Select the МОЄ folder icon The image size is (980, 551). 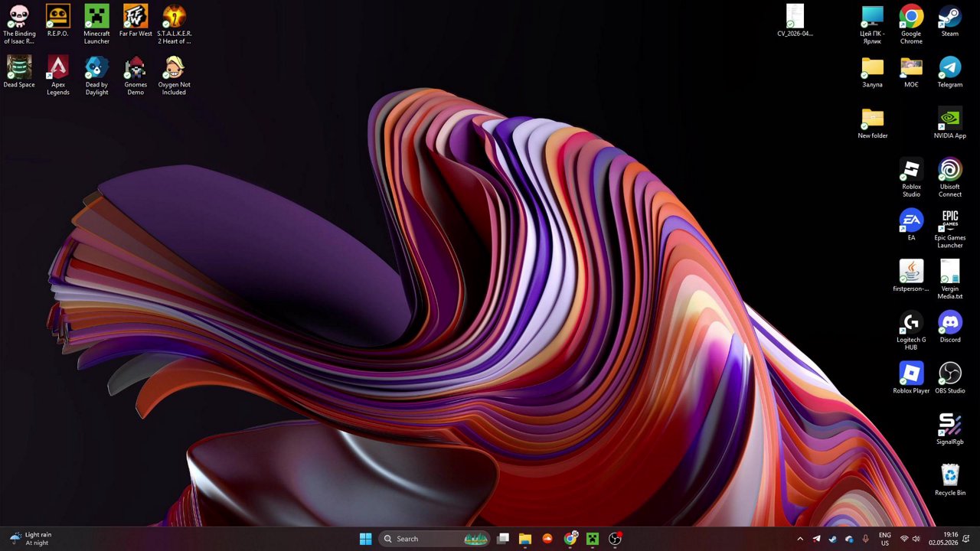[911, 72]
